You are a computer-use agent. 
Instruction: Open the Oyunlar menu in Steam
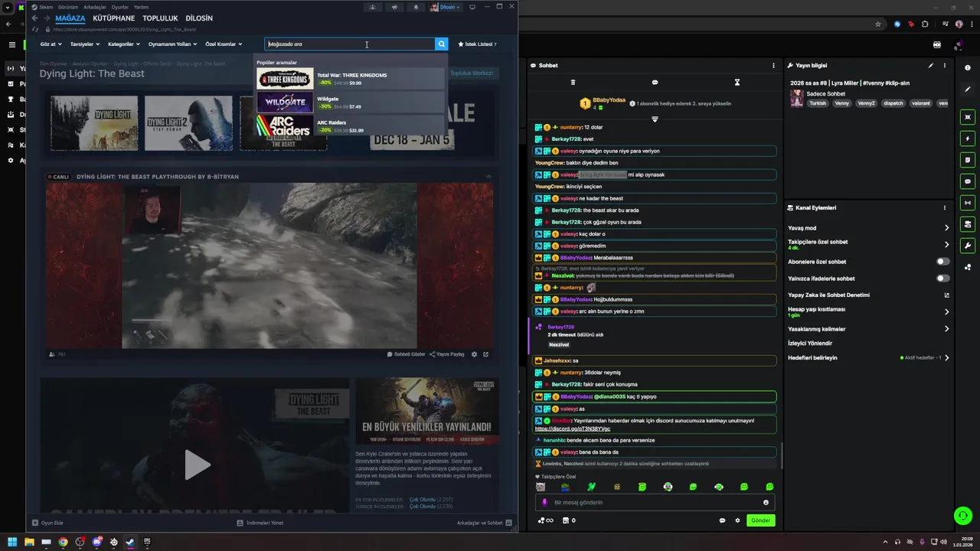(120, 7)
